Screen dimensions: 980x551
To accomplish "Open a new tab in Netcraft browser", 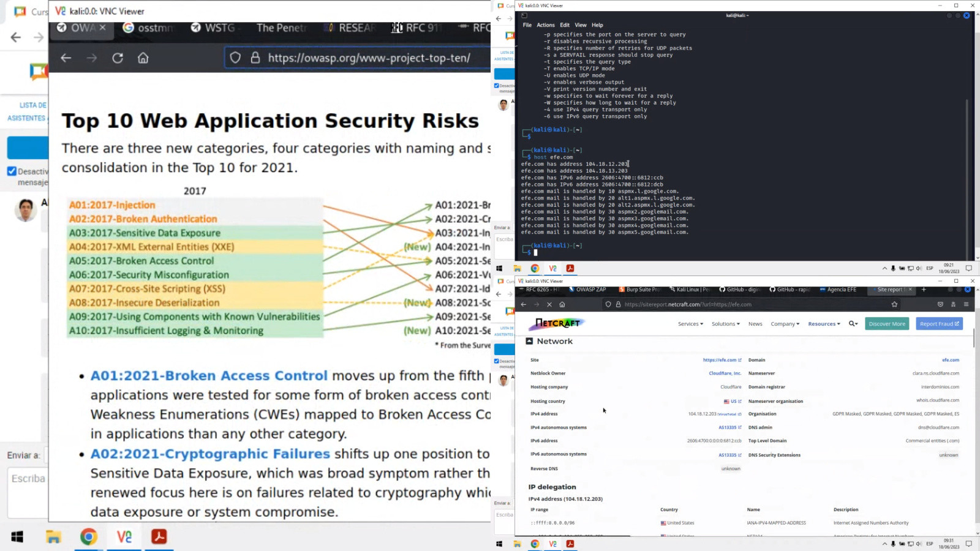I will pyautogui.click(x=924, y=290).
